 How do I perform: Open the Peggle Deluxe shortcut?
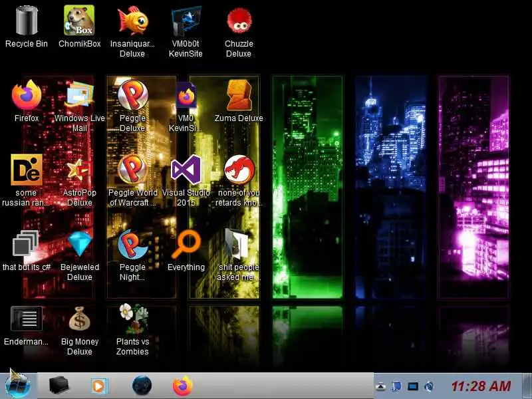132,95
